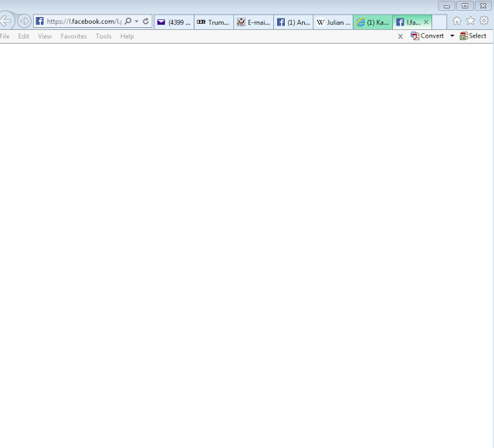Open the address bar autocomplete dropdown arrow
The image size is (494, 448).
point(137,21)
